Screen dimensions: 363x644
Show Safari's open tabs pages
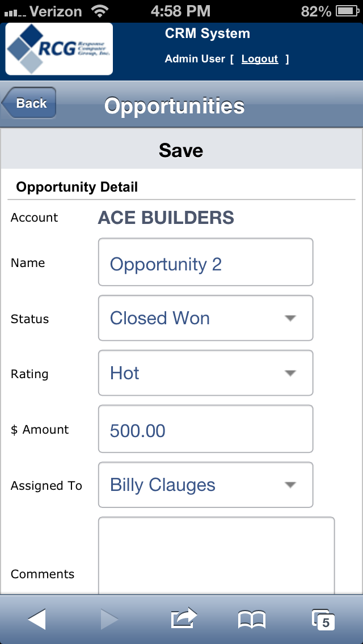[323, 620]
